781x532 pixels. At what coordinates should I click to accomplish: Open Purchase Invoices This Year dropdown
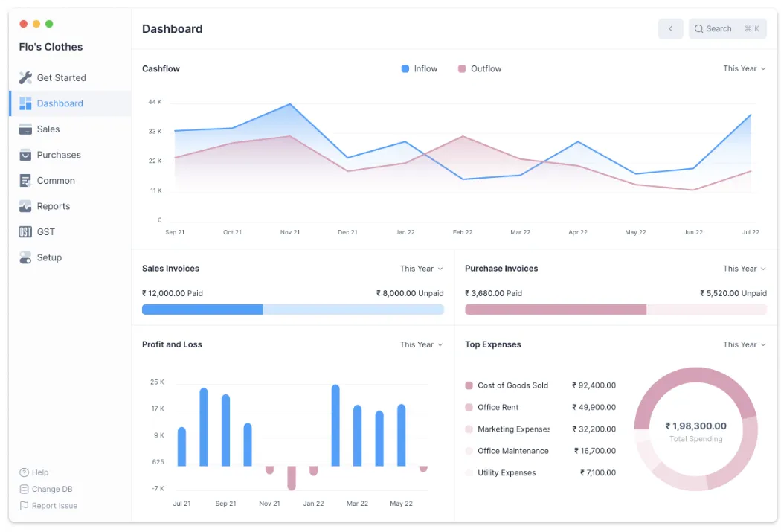point(744,269)
